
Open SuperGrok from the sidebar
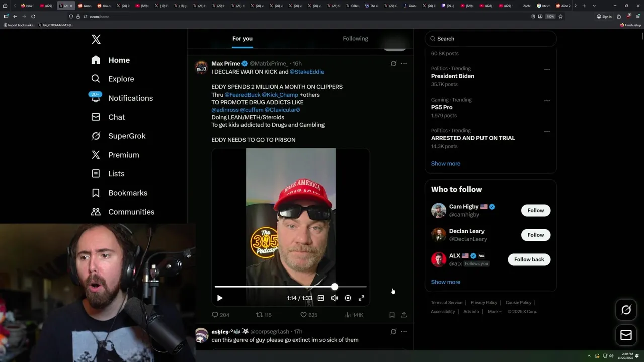tap(118, 136)
